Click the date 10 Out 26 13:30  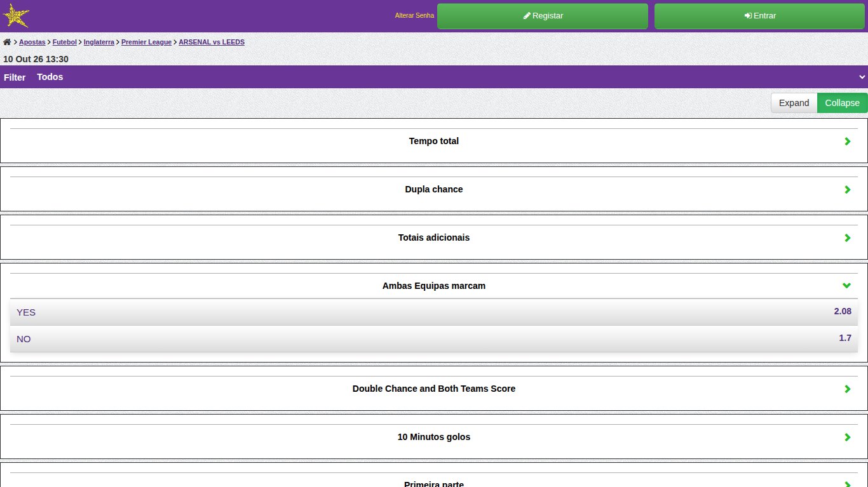(x=36, y=59)
